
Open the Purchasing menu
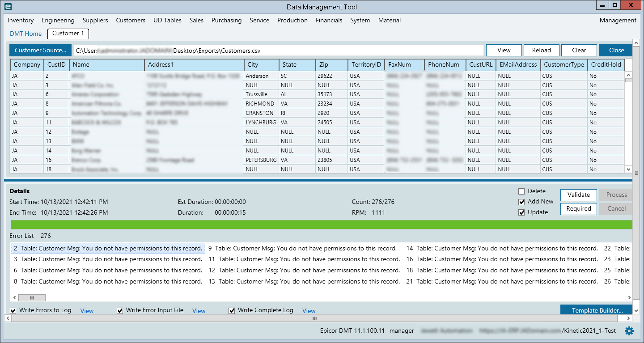pos(227,20)
